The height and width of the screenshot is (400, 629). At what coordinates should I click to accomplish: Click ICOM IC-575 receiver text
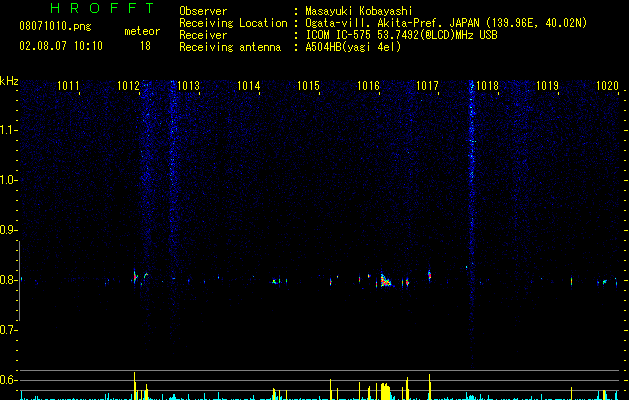[x=402, y=35]
